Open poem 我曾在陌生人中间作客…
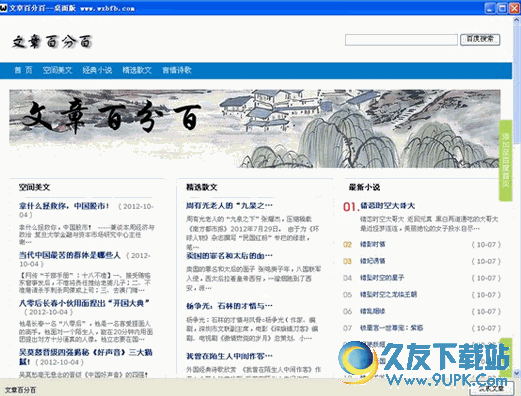This screenshot has height=396, width=521. (x=229, y=356)
